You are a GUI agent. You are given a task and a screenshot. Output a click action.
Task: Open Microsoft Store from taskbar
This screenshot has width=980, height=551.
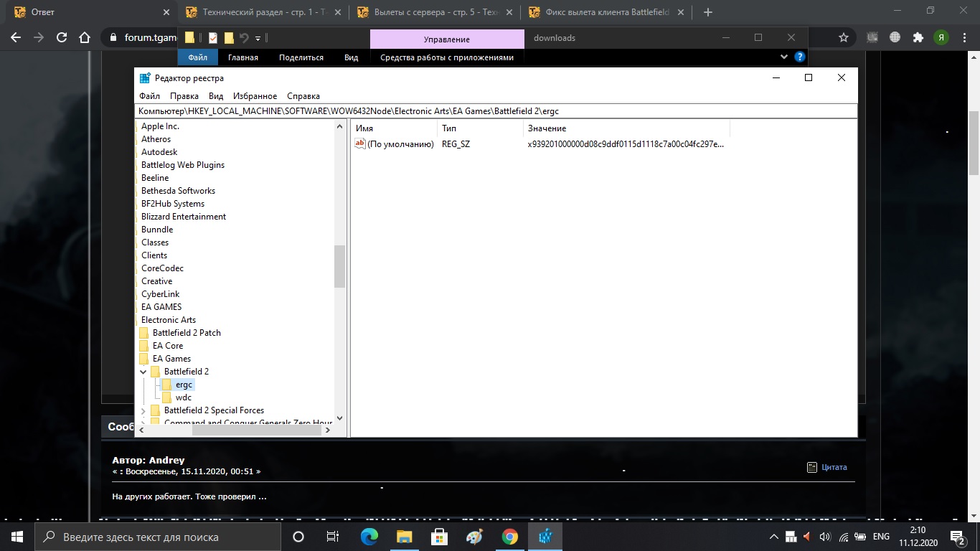coord(439,537)
